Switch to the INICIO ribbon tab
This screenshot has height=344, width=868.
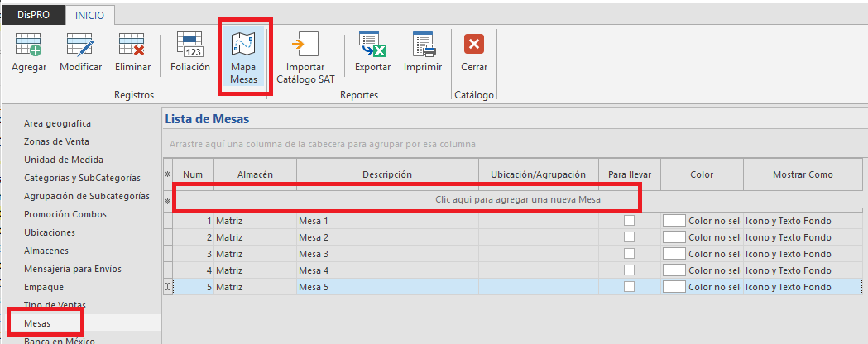[x=90, y=14]
